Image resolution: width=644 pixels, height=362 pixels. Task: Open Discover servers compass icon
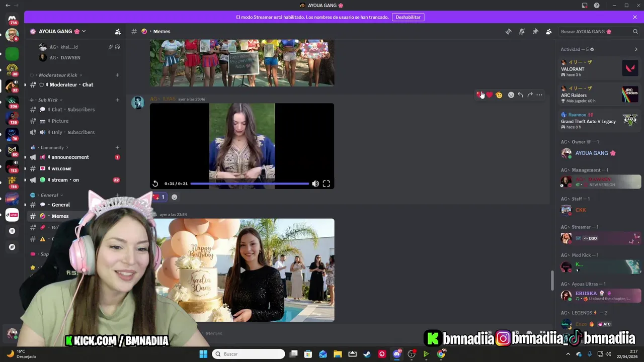click(x=12, y=247)
